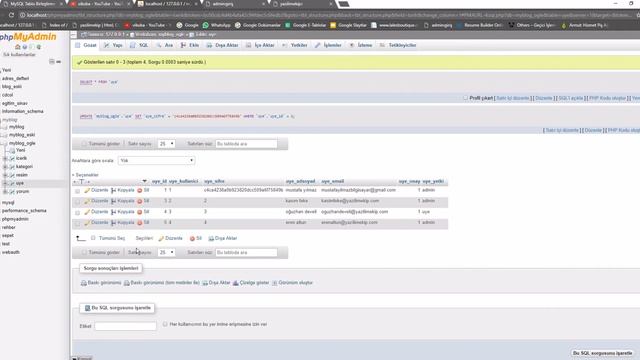
Task: Click dropdown arrow in table header options
Action: pyautogui.click(x=144, y=181)
